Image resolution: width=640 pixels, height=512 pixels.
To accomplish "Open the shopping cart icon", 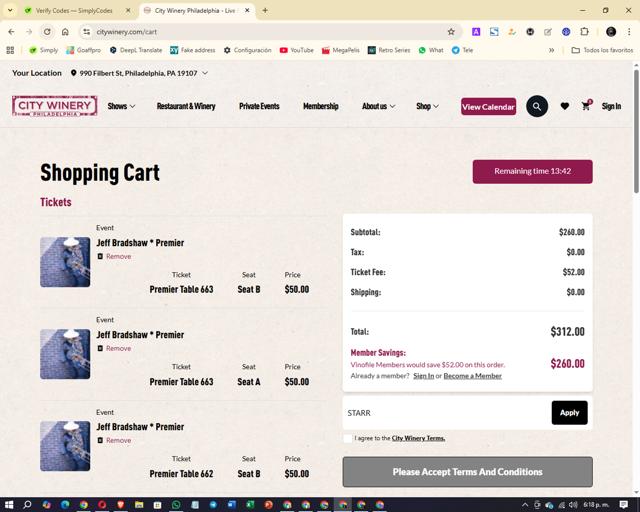I will click(587, 105).
